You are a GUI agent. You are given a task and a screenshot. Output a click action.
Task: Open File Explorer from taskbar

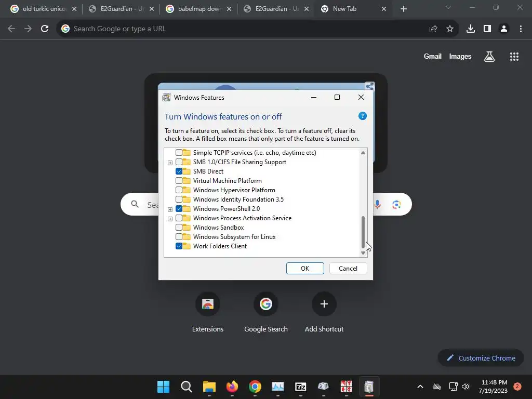click(209, 387)
